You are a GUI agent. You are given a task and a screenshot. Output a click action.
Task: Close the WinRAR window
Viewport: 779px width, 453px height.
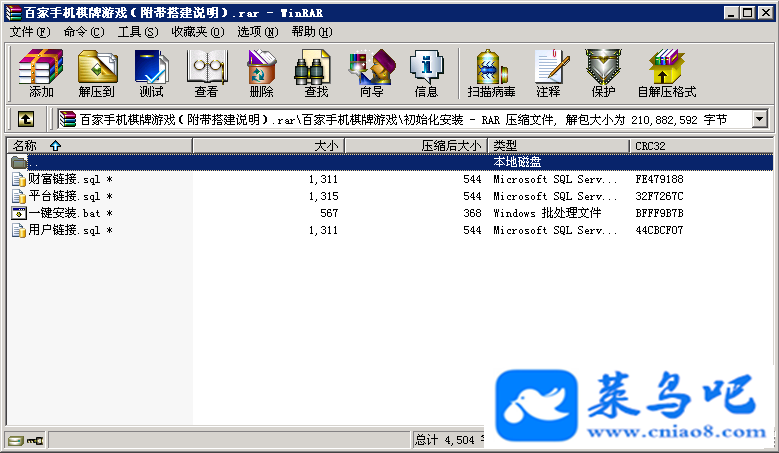766,13
